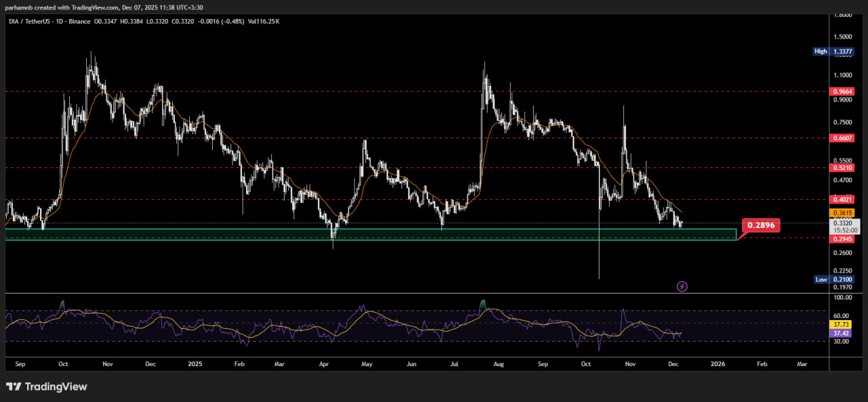Select the 0.4021 red price label
868x402 pixels.
coord(842,199)
